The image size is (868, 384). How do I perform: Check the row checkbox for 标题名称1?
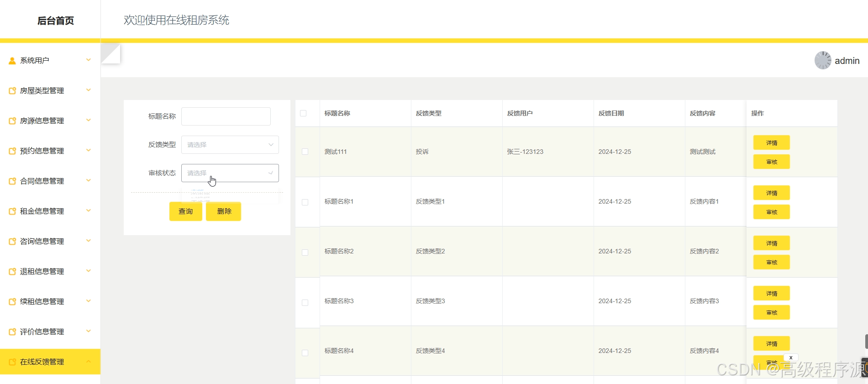(x=305, y=202)
